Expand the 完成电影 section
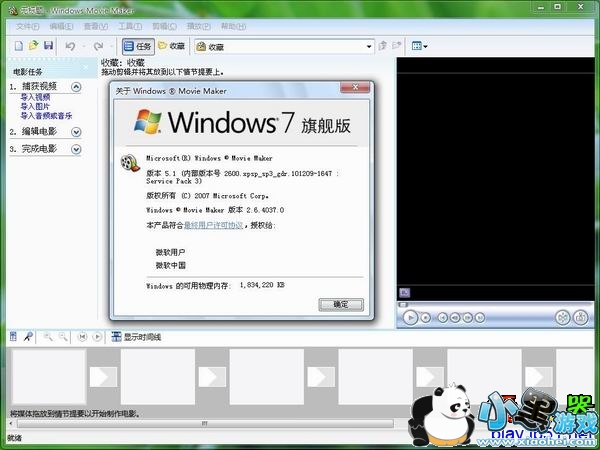 pos(76,149)
